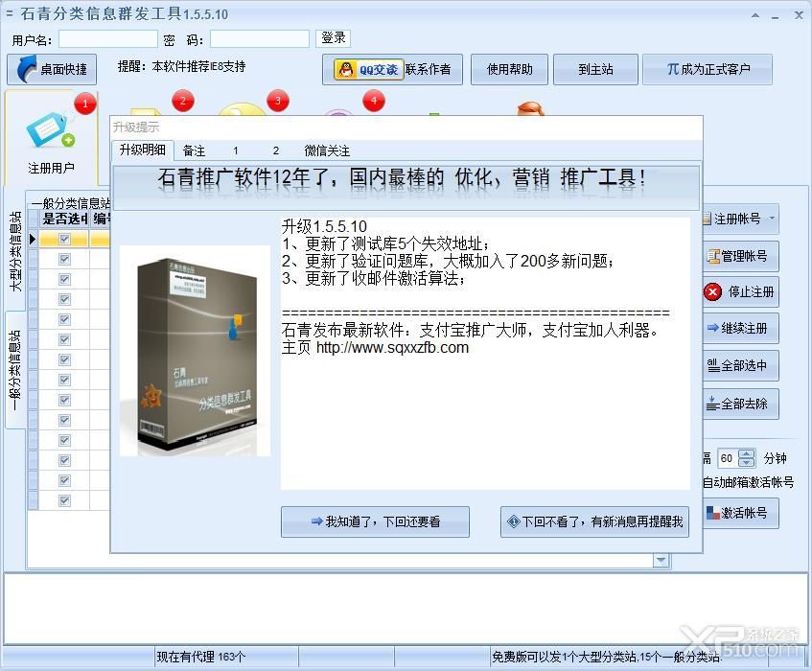This screenshot has width=812, height=671.
Task: Click the 桌面快捷 desktop shortcut button
Action: pos(52,69)
